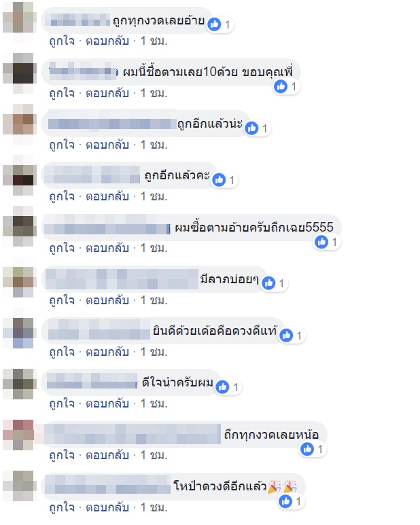
Task: Open profile picture of ถึกทุกงวดเลยหน้อ commenter
Action: tap(18, 435)
